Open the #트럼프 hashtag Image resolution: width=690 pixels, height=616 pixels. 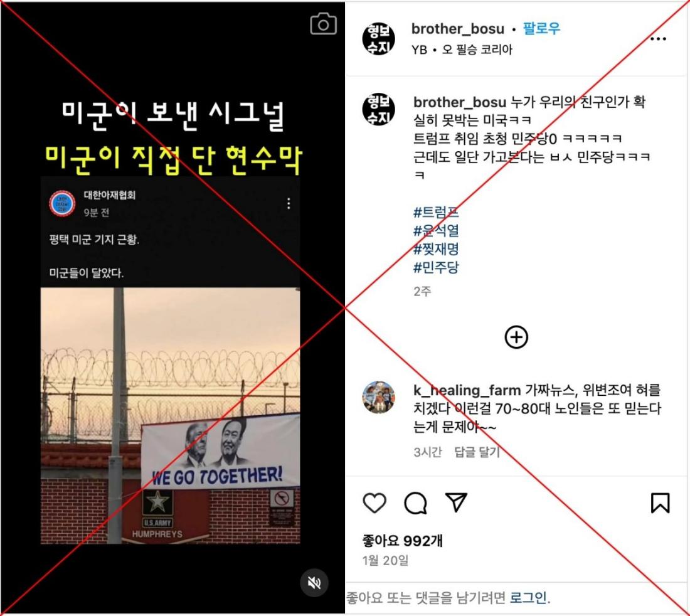(436, 212)
